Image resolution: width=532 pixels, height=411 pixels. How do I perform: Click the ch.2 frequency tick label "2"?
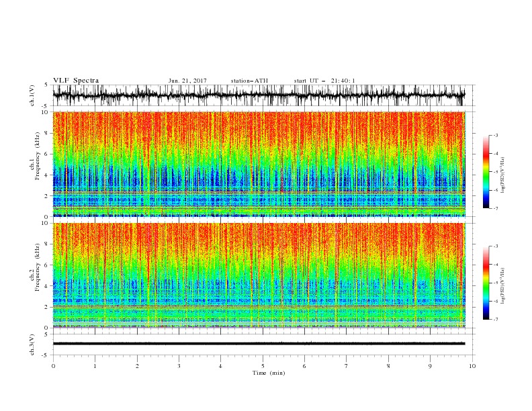(x=47, y=307)
